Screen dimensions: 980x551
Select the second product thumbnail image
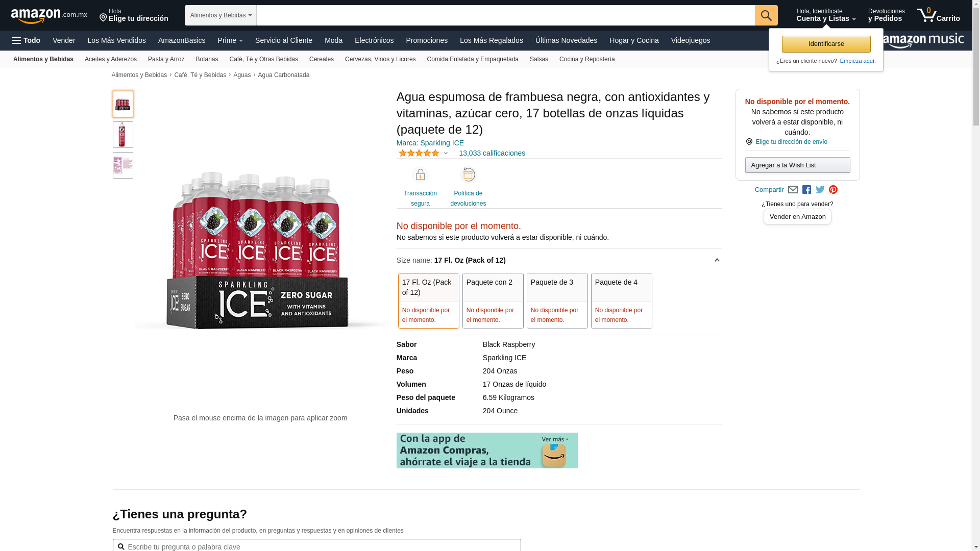click(123, 135)
